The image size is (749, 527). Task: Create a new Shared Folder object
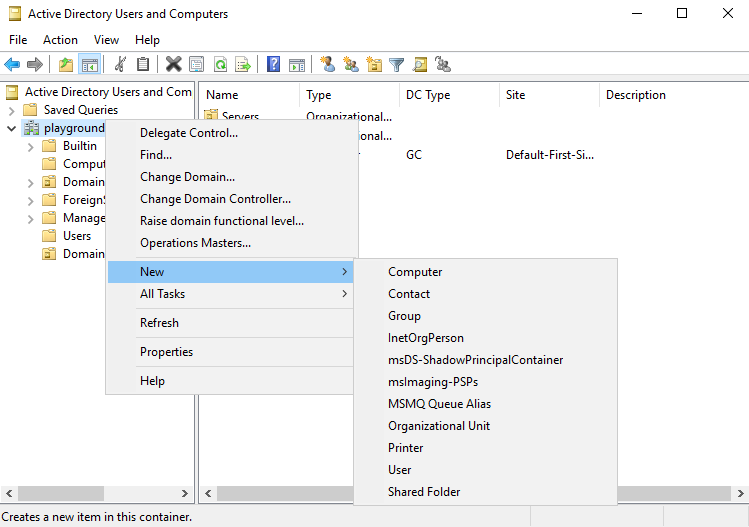click(486, 492)
